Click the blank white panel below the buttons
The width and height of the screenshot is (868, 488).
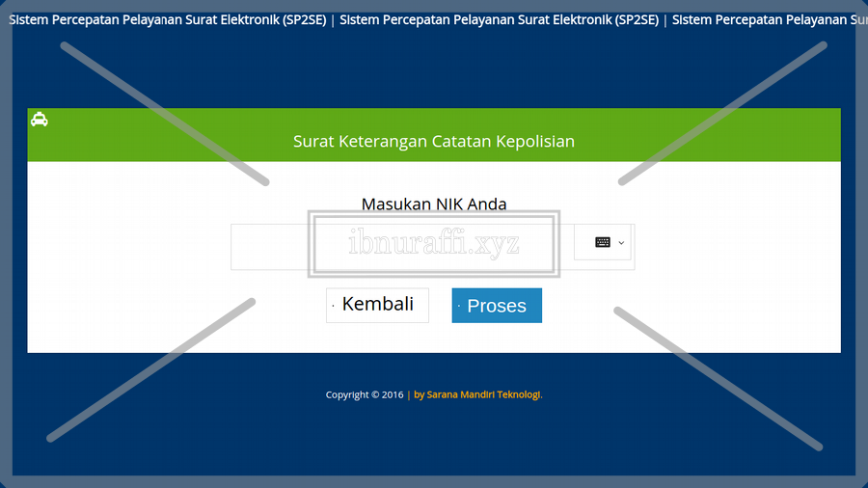(x=433, y=338)
